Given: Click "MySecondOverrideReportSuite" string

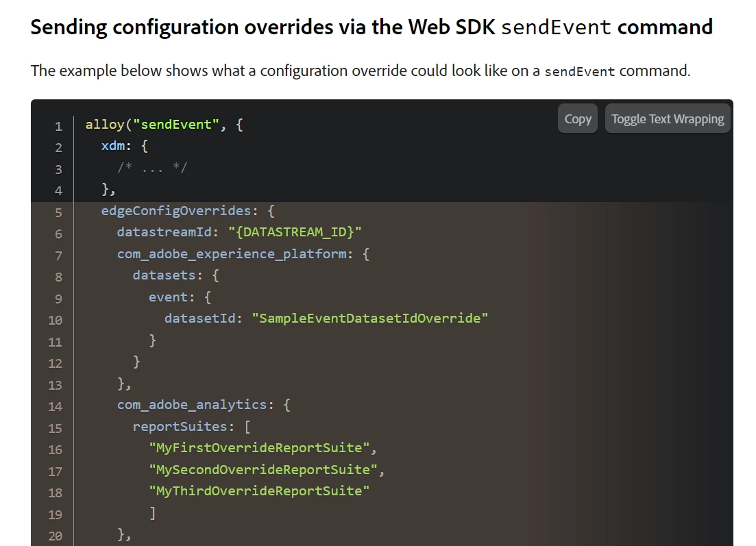Looking at the screenshot, I should click(x=263, y=470).
